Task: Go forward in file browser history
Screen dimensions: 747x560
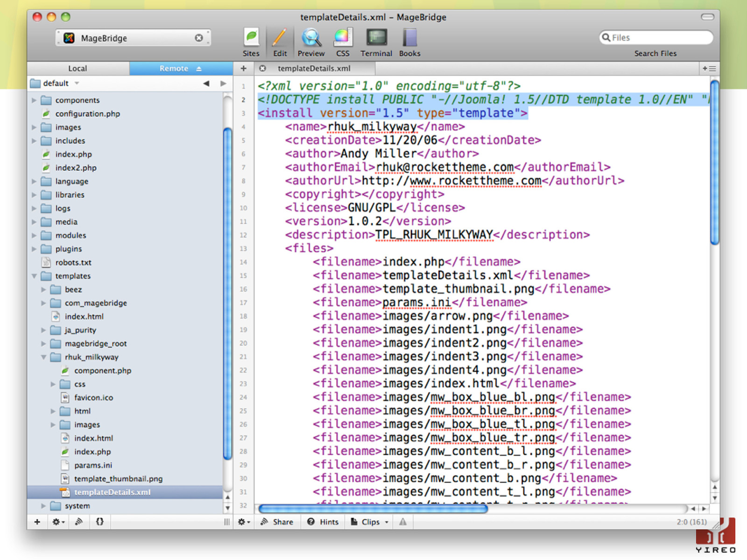Action: [223, 83]
